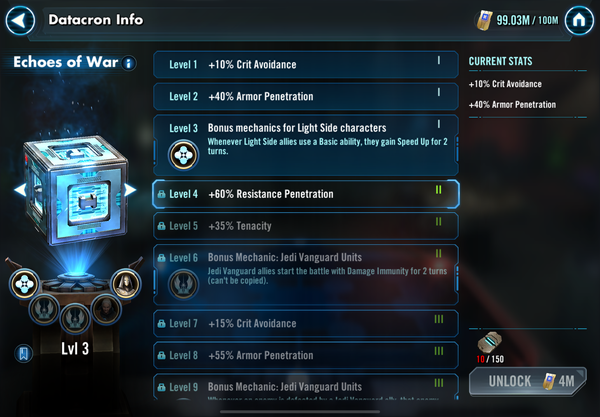The height and width of the screenshot is (417, 600).
Task: Tap info icon next to Echoes of War
Action: click(x=129, y=63)
